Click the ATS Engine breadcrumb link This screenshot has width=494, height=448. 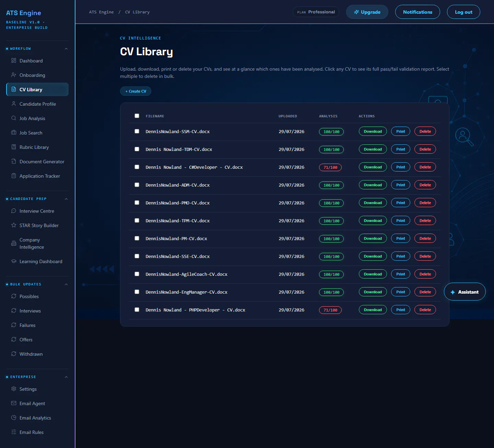(101, 12)
